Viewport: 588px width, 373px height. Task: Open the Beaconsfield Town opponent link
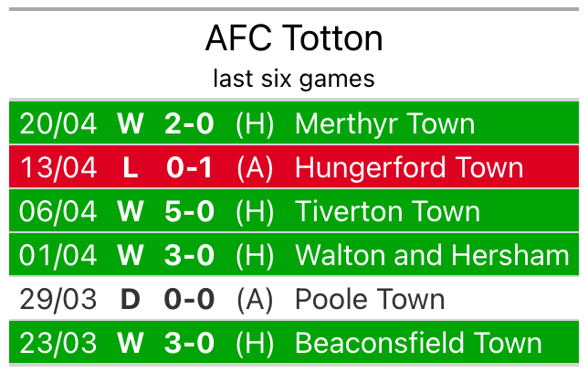tap(418, 343)
